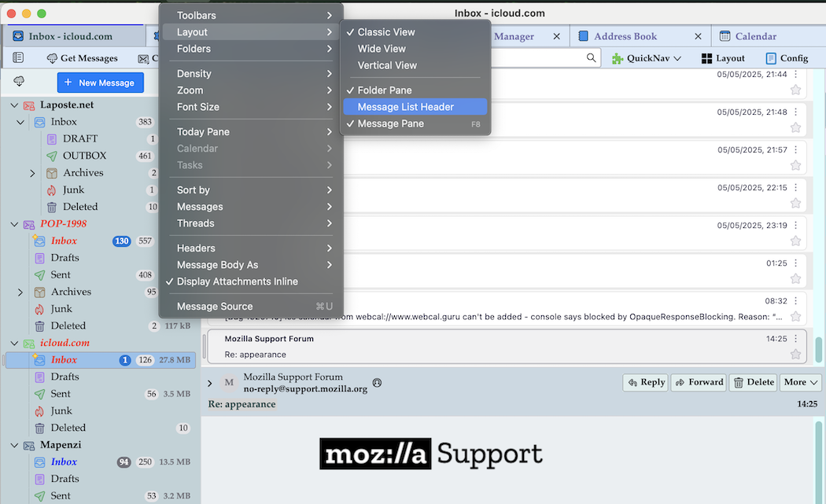Screen dimensions: 826x504
Task: Uncheck Folder Pane in Layout submenu
Action: pos(415,90)
